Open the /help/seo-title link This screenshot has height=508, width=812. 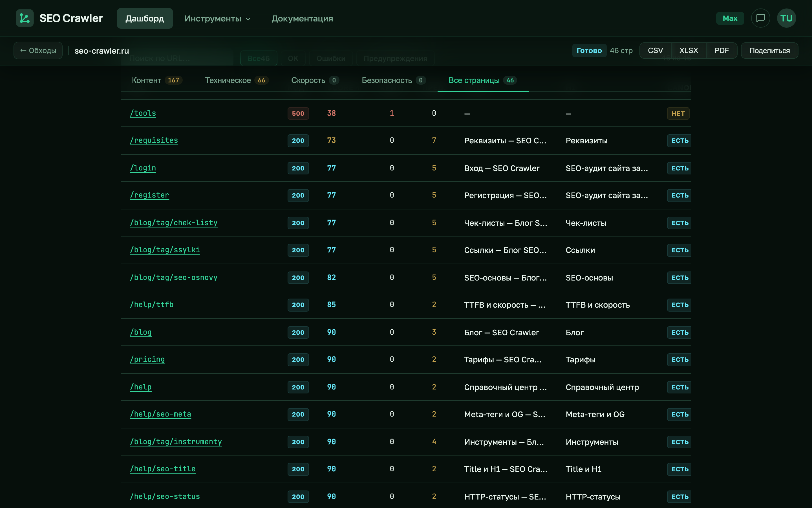coord(163,469)
